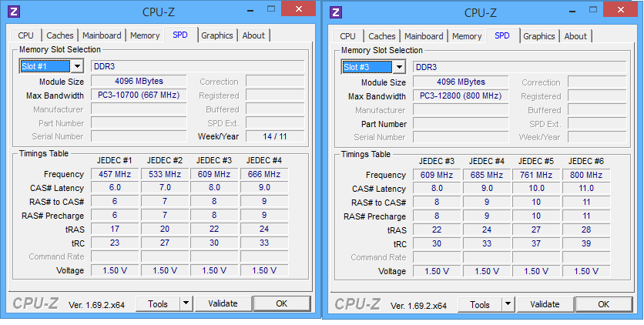Open the CPU tab in left window
The height and width of the screenshot is (325, 644).
coord(26,35)
